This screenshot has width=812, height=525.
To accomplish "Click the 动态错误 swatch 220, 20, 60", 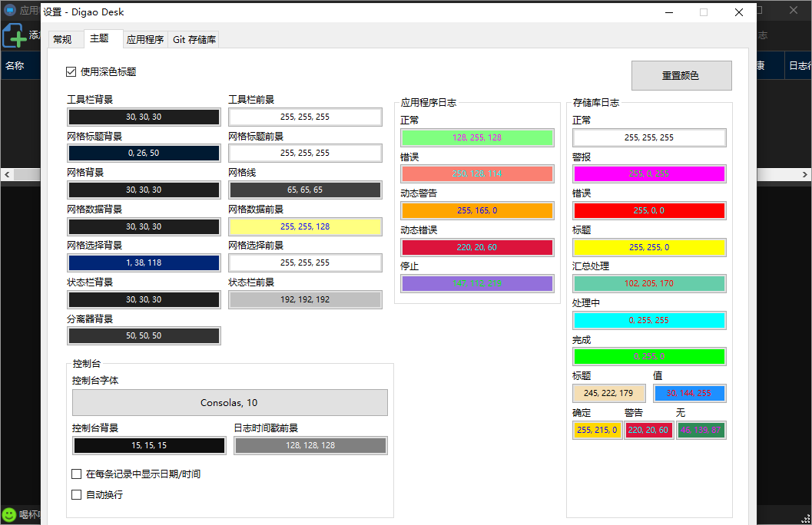I will pos(477,247).
